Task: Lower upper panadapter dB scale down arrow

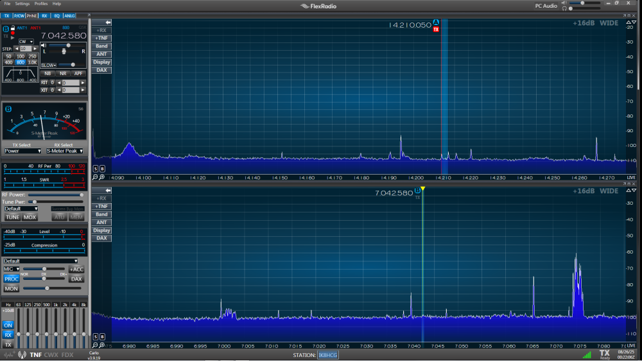Action: [x=634, y=22]
